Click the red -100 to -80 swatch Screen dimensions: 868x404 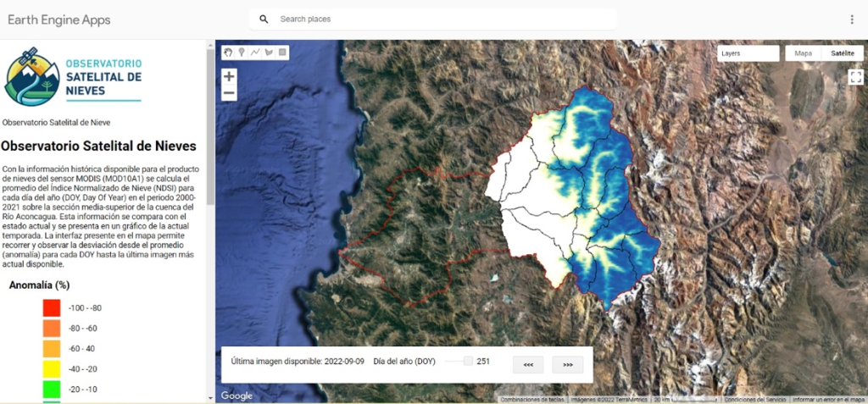tap(52, 308)
